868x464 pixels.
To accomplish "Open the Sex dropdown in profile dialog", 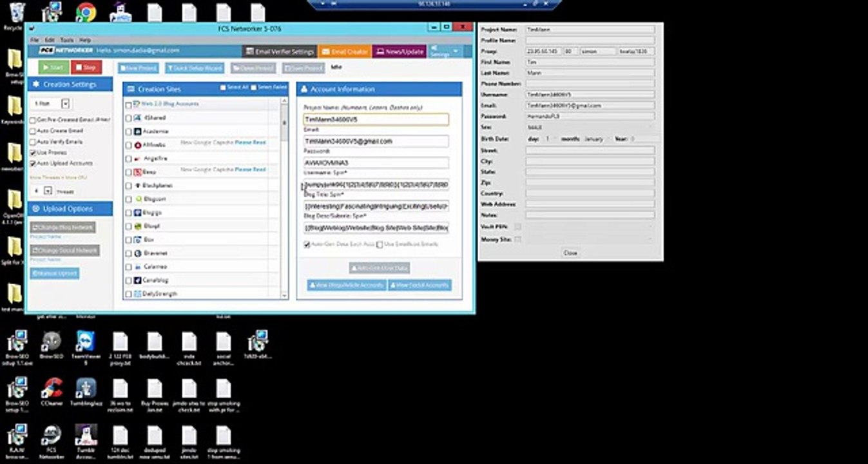I will point(590,128).
